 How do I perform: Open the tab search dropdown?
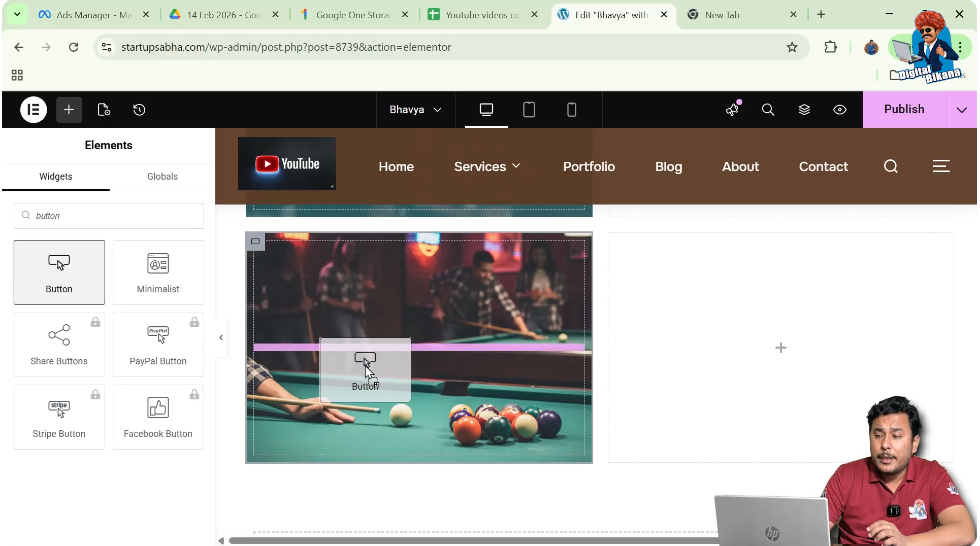[x=17, y=14]
